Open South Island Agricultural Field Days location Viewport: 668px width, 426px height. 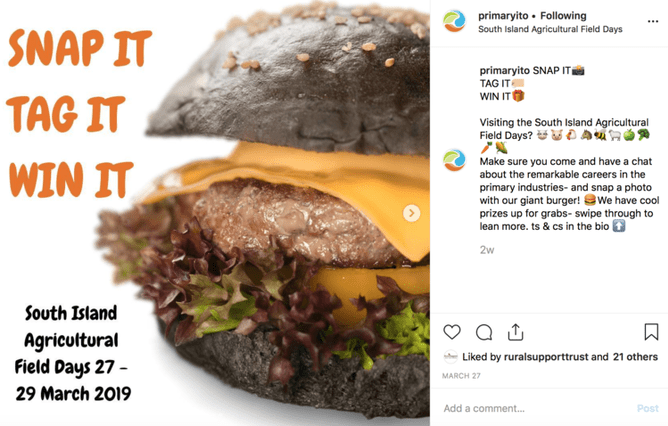[550, 29]
